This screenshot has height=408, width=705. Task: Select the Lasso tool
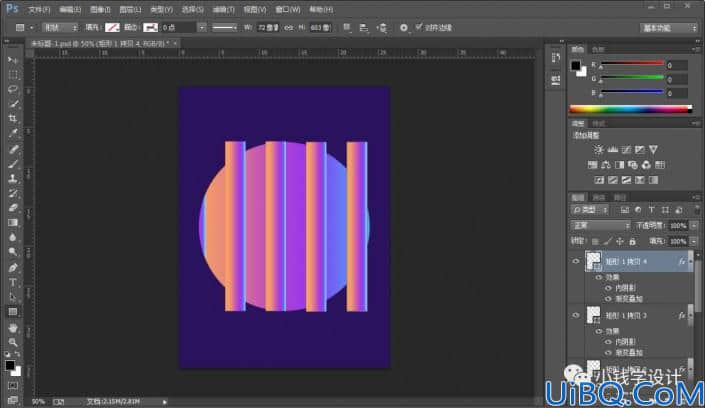tap(13, 89)
